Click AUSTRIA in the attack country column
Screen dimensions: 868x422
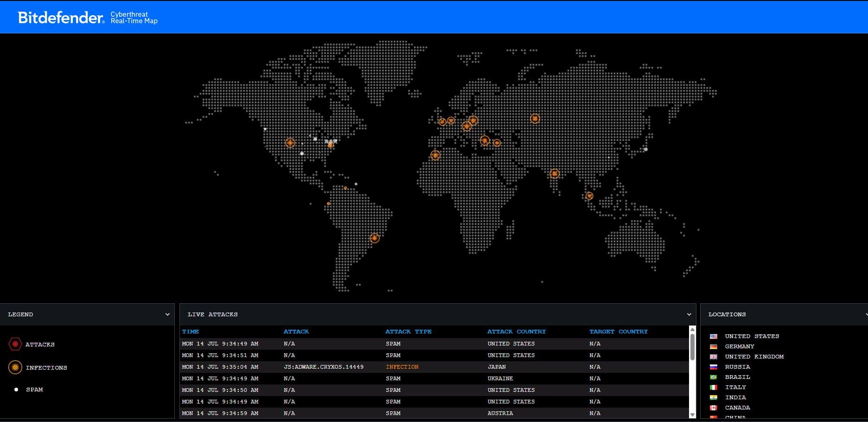point(500,413)
